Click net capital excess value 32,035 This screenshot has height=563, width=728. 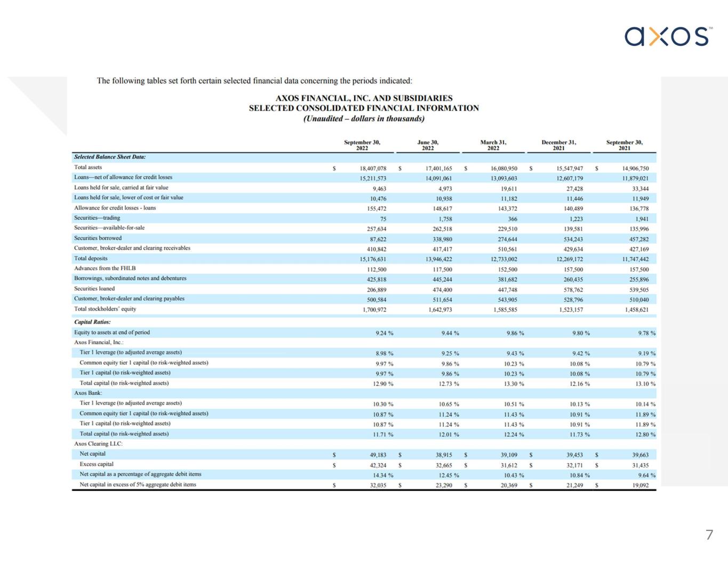(378, 486)
